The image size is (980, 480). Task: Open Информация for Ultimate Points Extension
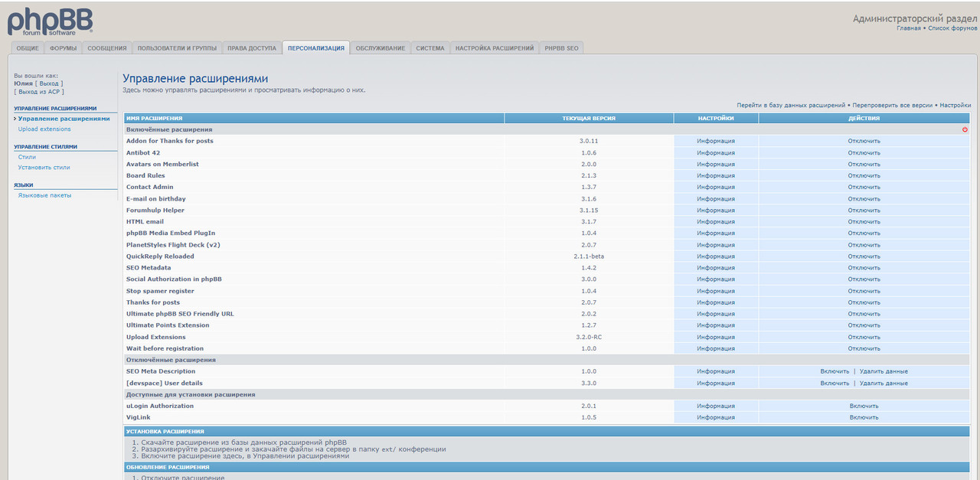click(x=716, y=325)
